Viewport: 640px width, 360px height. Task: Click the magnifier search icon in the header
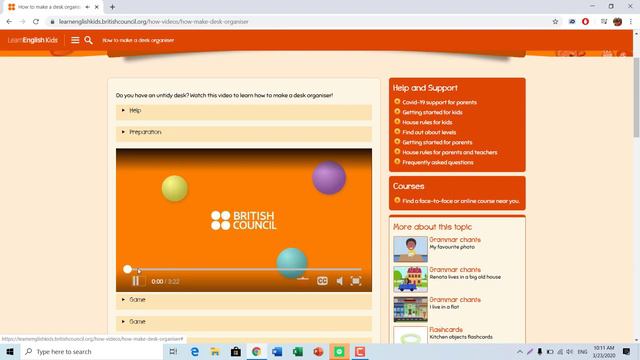pos(88,40)
